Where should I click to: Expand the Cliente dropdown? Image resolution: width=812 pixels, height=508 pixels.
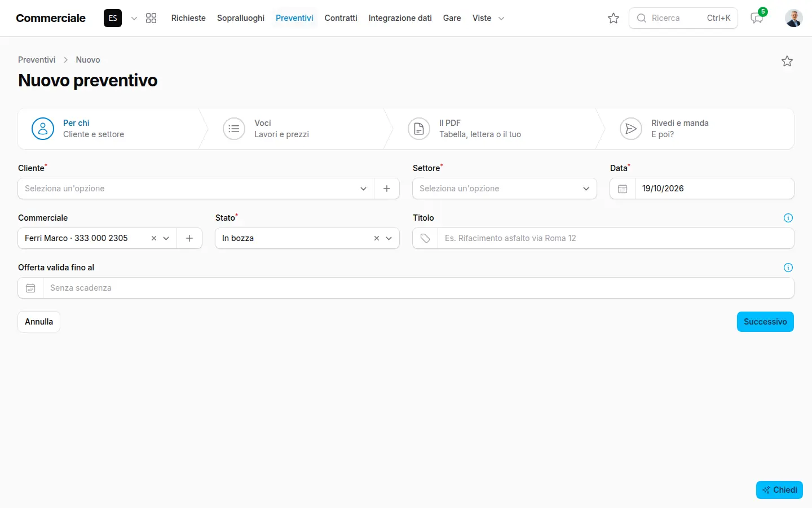click(x=363, y=189)
